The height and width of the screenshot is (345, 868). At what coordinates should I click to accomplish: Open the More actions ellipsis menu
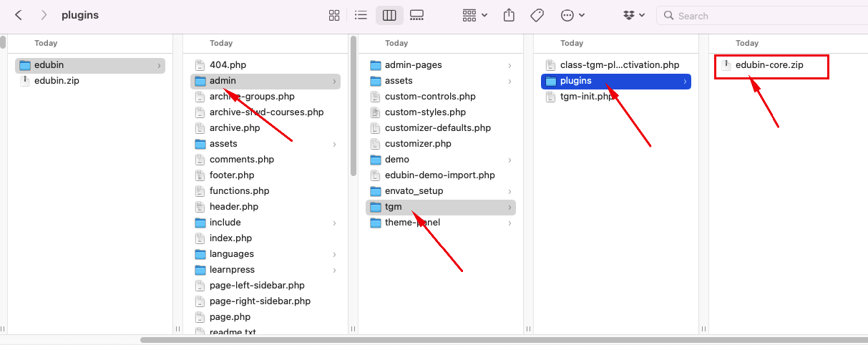[x=573, y=15]
